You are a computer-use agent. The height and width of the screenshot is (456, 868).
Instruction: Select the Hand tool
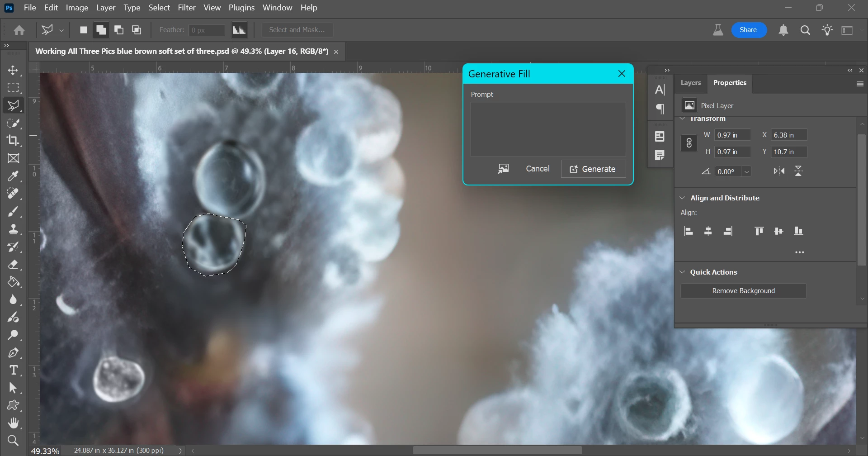click(x=13, y=423)
